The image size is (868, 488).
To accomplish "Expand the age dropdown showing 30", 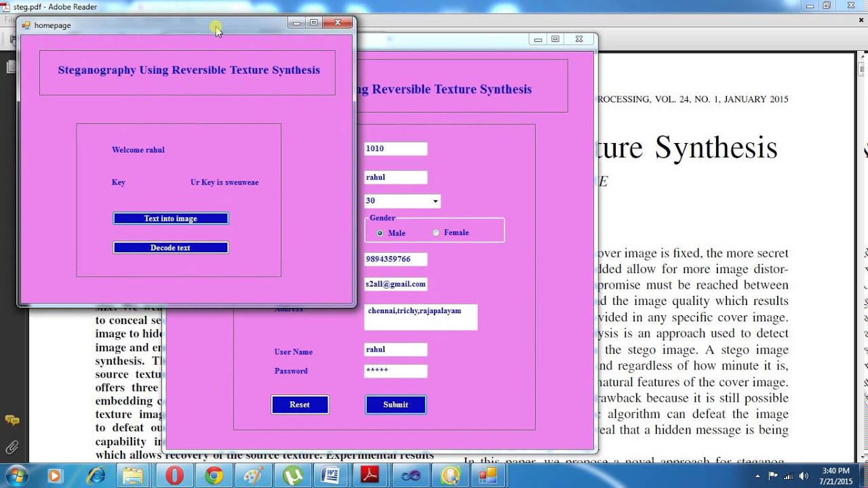I will 435,201.
